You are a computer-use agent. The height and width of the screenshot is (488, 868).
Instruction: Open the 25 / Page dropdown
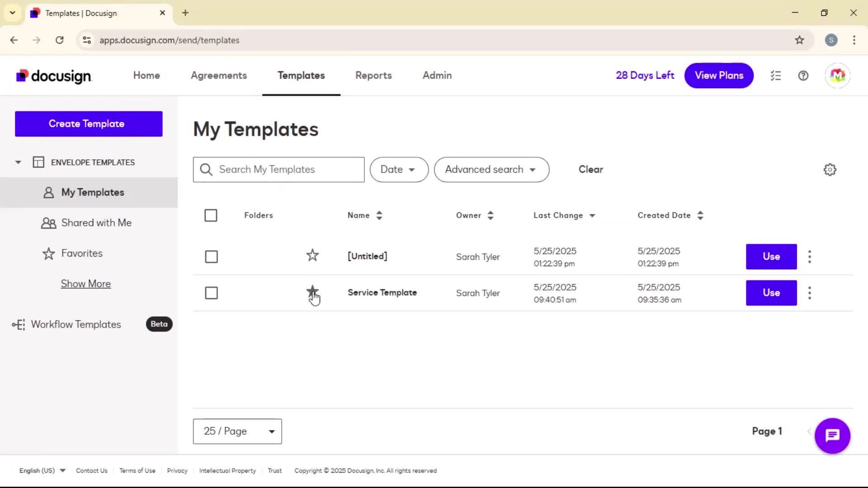click(237, 432)
